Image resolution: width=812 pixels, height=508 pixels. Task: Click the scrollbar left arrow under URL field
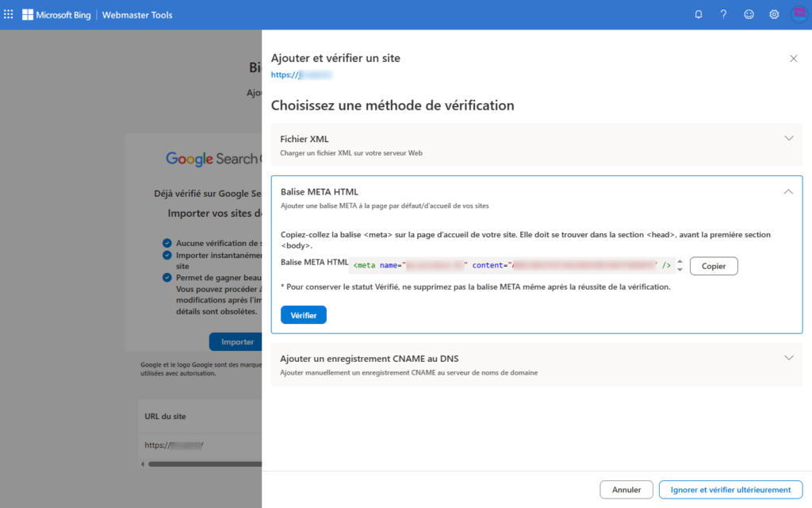[143, 464]
